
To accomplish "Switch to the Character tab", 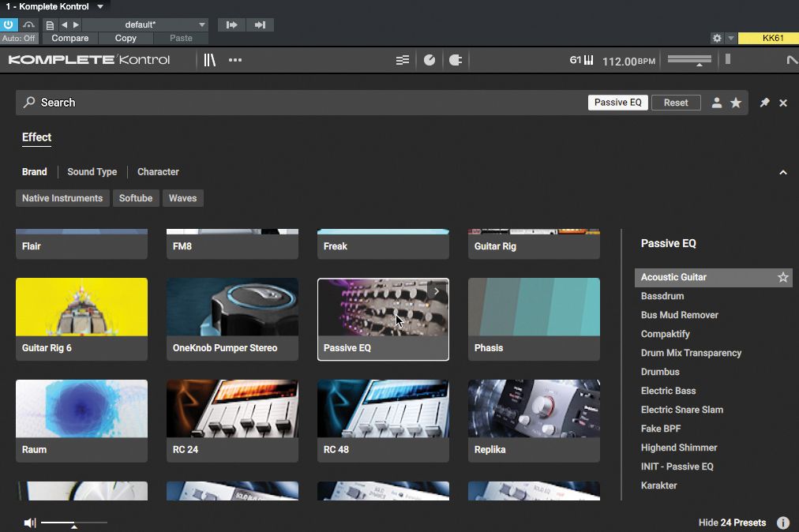I will 158,172.
